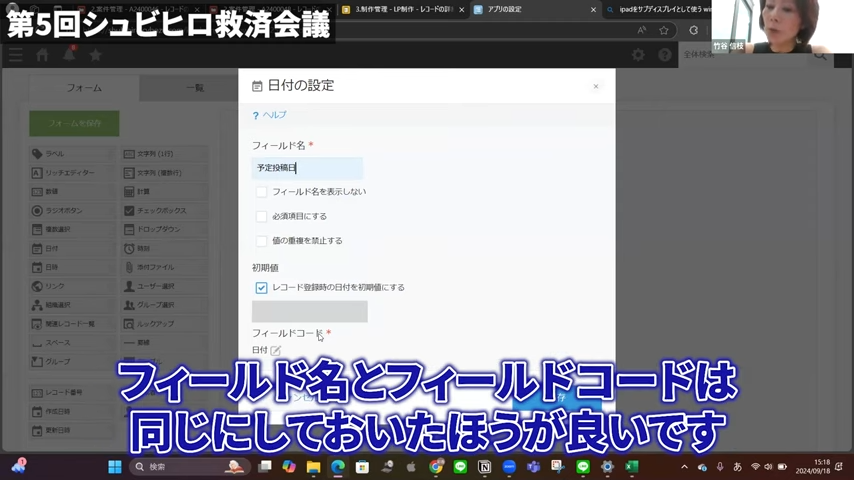
Task: Add the 文字列 (複数行) field from the palette
Action: coord(164,173)
